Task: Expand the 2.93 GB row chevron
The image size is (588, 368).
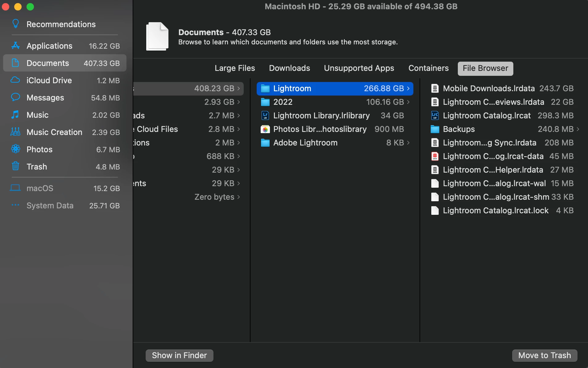Action: pos(239,102)
